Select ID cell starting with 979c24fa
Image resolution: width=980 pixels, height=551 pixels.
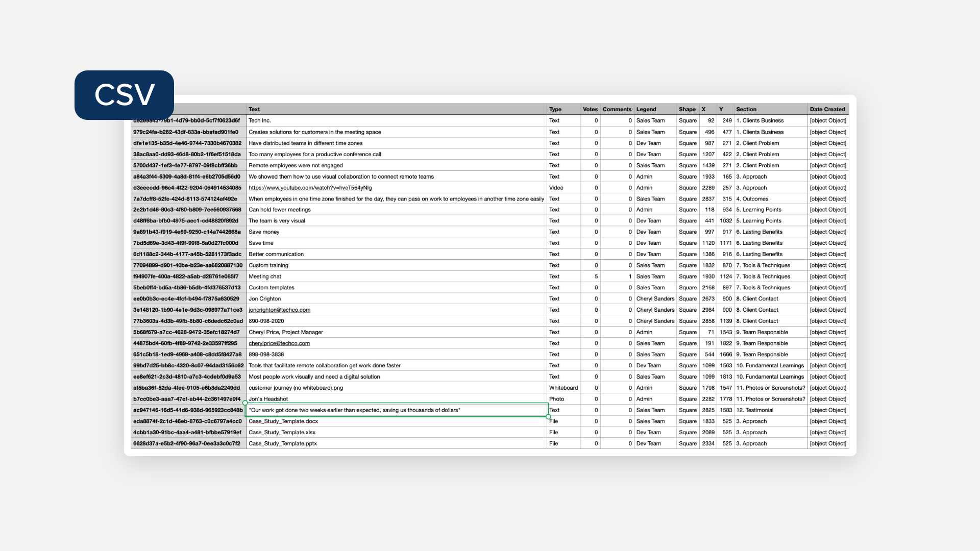click(x=188, y=132)
